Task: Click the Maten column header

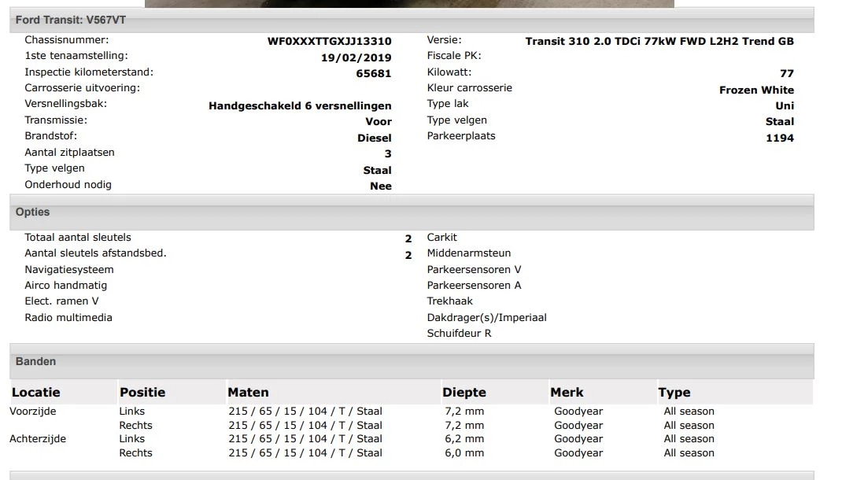Action: click(x=248, y=392)
